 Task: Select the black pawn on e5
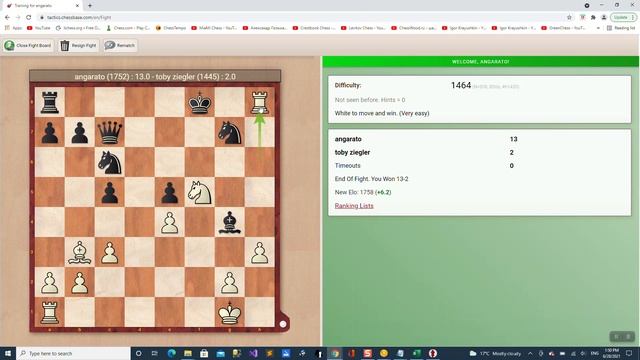tap(169, 192)
